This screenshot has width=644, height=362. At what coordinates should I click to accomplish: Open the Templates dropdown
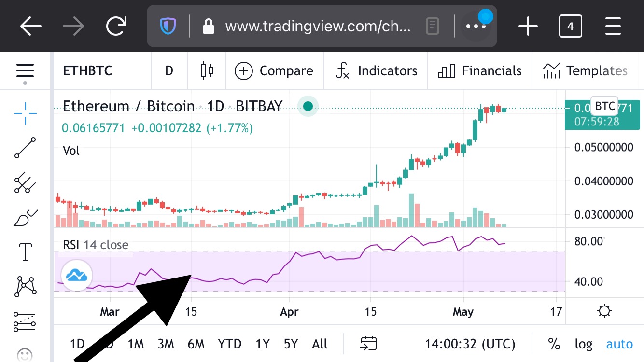tap(585, 71)
